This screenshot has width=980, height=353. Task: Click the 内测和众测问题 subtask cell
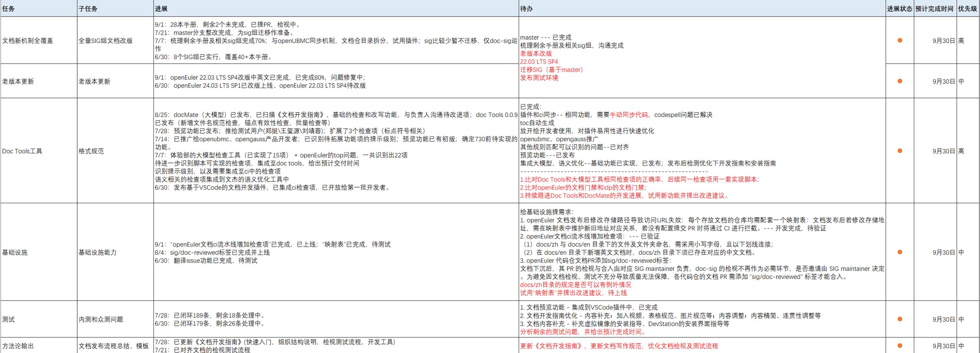click(x=101, y=320)
